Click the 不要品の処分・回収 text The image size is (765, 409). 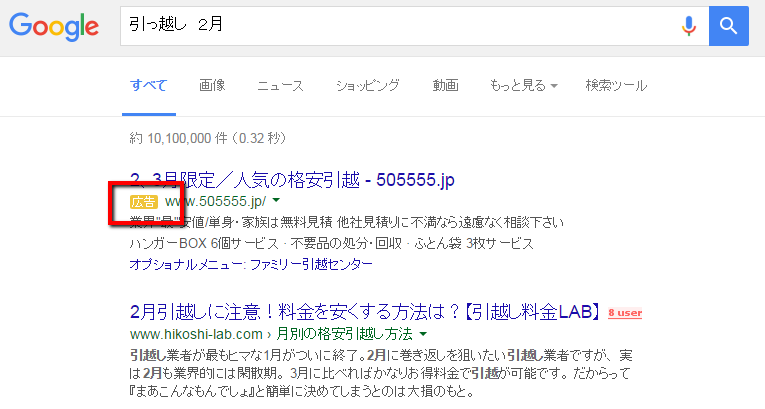(346, 244)
